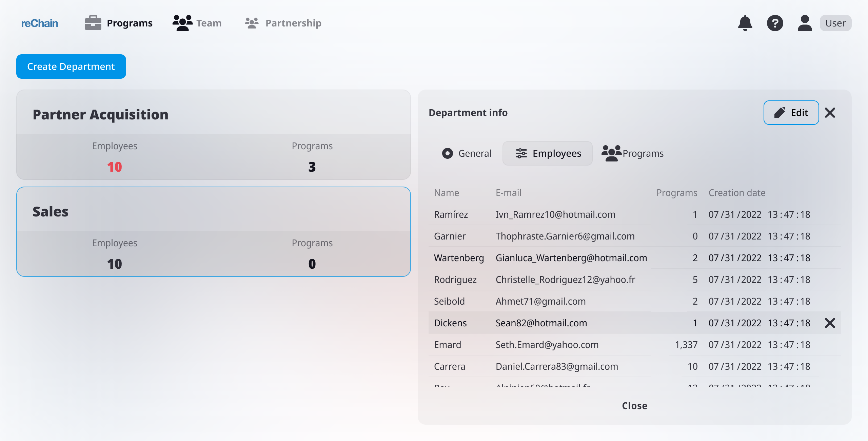Close Department info panel with X
The height and width of the screenshot is (441, 868).
pyautogui.click(x=830, y=113)
